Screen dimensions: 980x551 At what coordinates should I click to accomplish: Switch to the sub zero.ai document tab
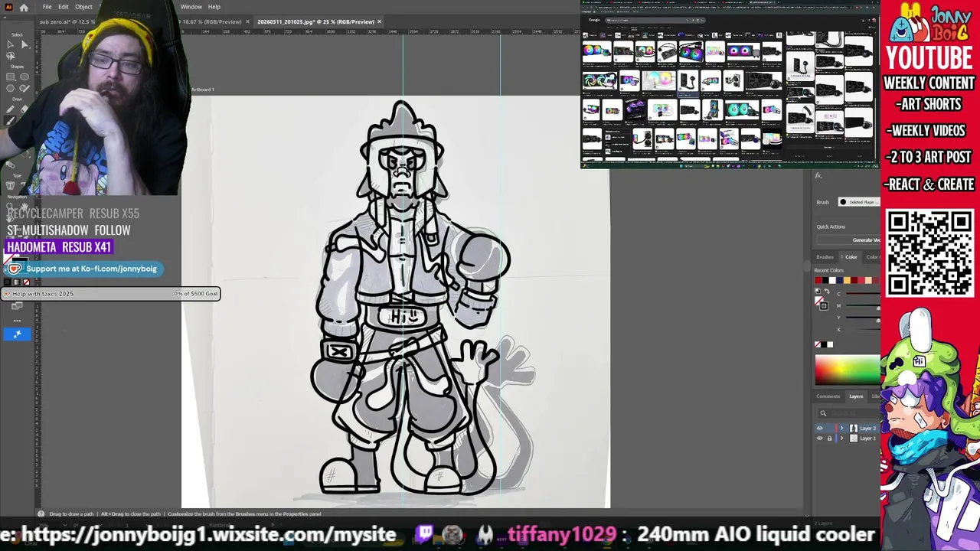click(x=67, y=21)
